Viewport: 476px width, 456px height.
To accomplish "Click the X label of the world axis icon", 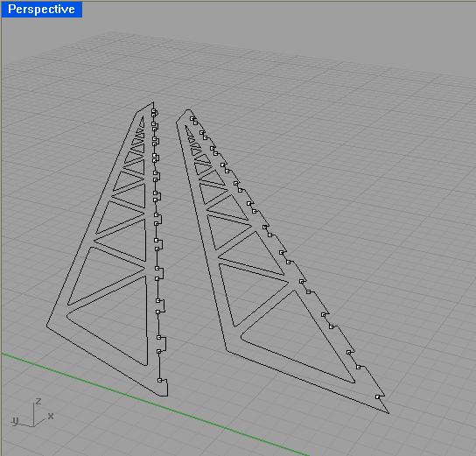I will pyautogui.click(x=51, y=416).
